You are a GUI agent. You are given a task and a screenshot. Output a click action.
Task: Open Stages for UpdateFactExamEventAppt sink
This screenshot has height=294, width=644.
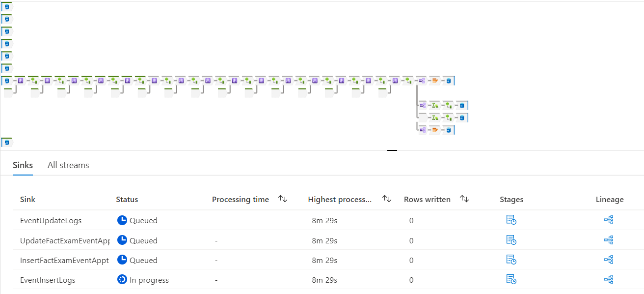511,240
